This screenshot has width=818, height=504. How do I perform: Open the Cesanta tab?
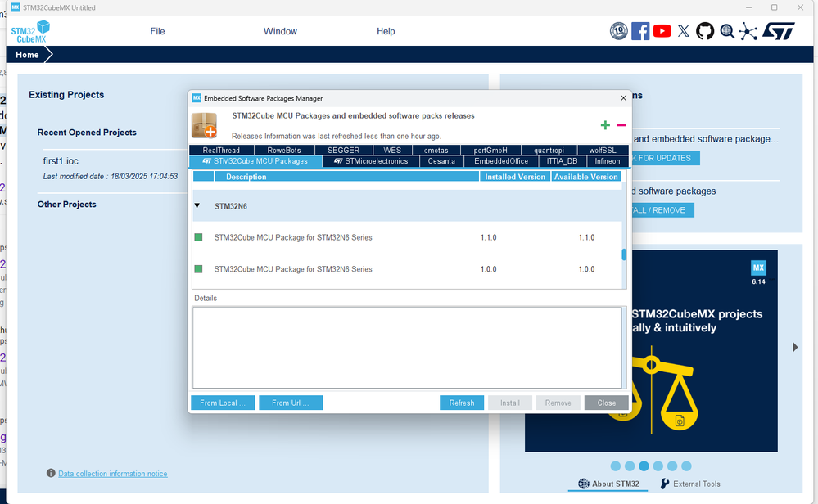pyautogui.click(x=441, y=161)
